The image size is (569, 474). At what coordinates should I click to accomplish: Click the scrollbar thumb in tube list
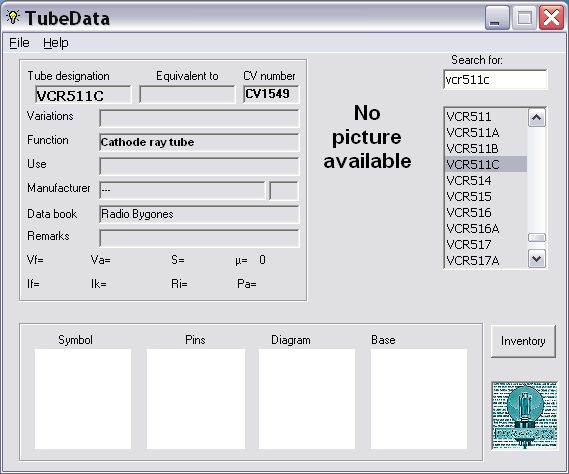pos(537,237)
